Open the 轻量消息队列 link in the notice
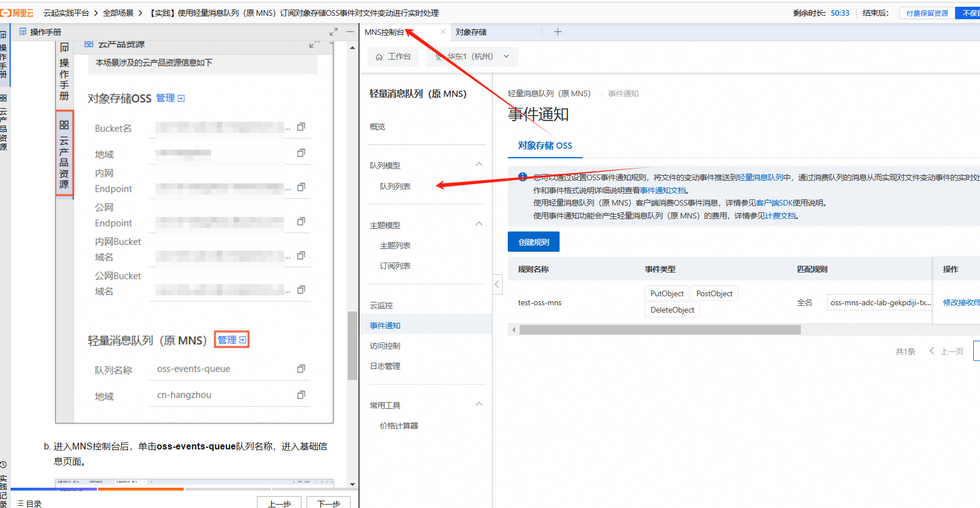Viewport: 980px width, 508px height. click(760, 177)
